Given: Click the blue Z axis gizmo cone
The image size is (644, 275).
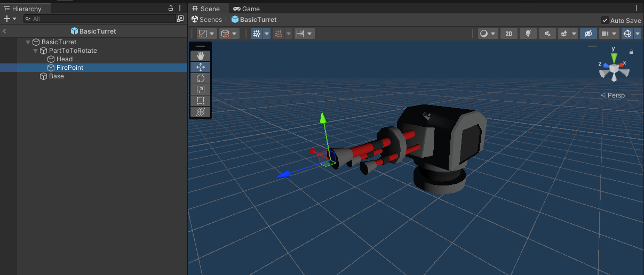Looking at the screenshot, I should [x=606, y=66].
